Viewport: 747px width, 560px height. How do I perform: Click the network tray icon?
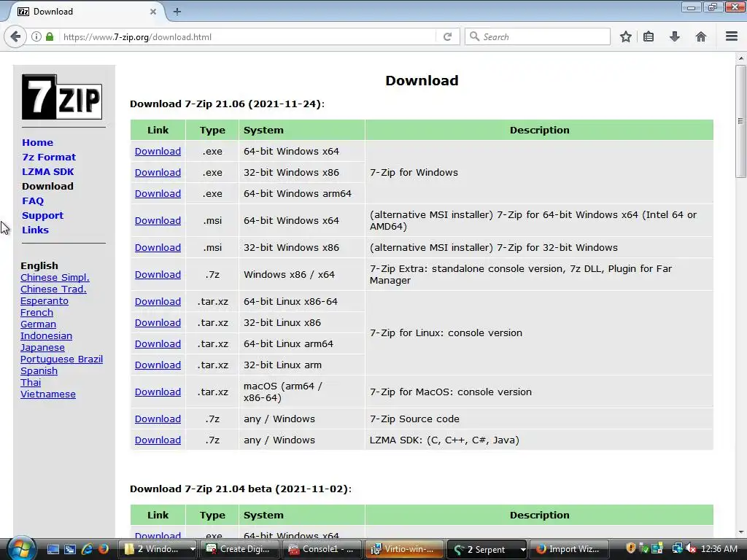point(677,548)
